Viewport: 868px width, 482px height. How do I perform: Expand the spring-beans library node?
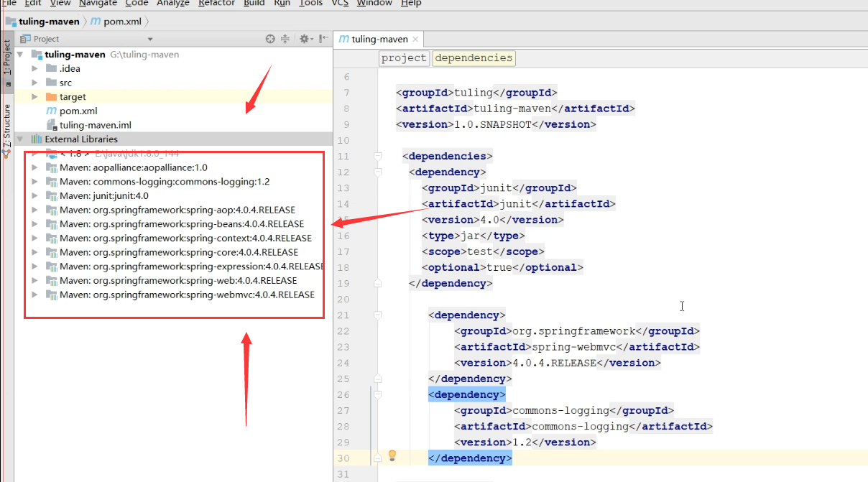pyautogui.click(x=34, y=224)
